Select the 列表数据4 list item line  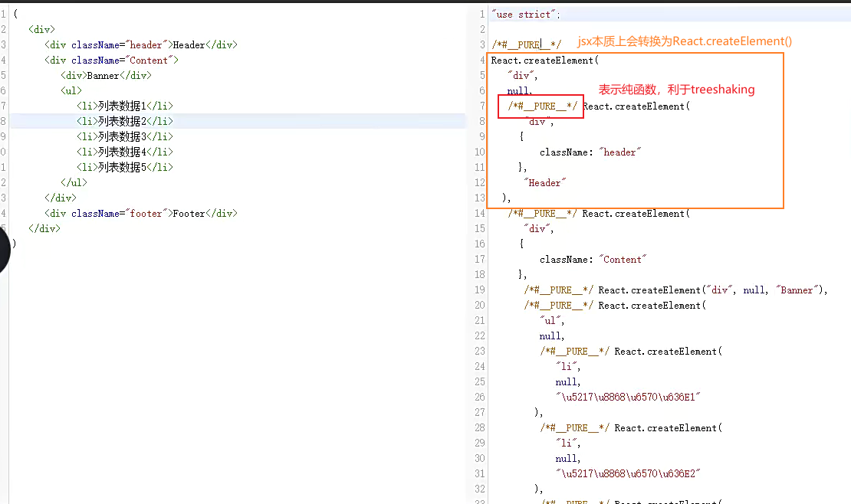[125, 152]
